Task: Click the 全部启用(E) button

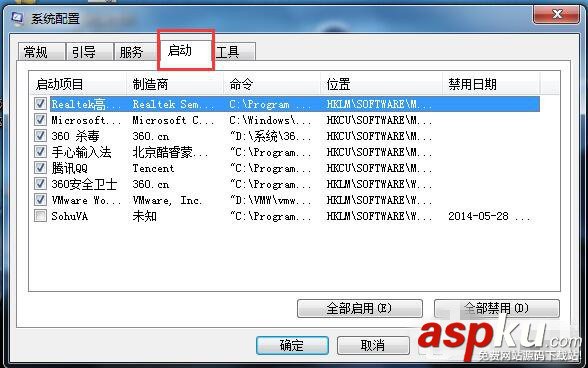Action: click(360, 308)
